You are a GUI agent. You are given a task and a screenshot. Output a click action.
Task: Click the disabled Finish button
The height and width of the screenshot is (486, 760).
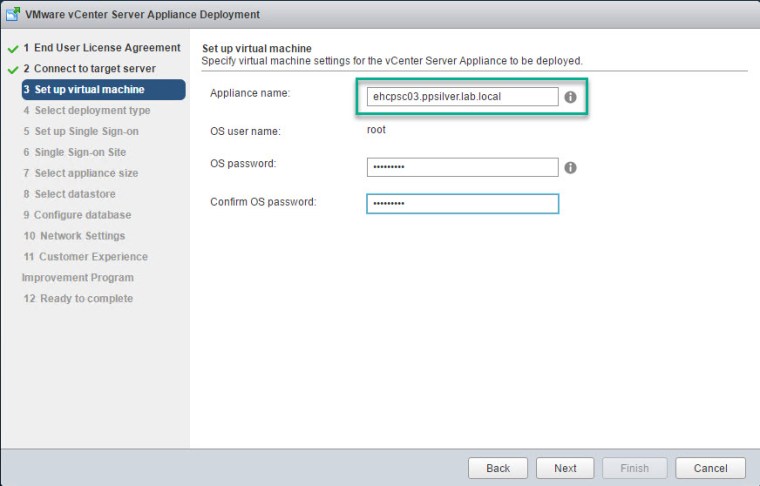[634, 468]
